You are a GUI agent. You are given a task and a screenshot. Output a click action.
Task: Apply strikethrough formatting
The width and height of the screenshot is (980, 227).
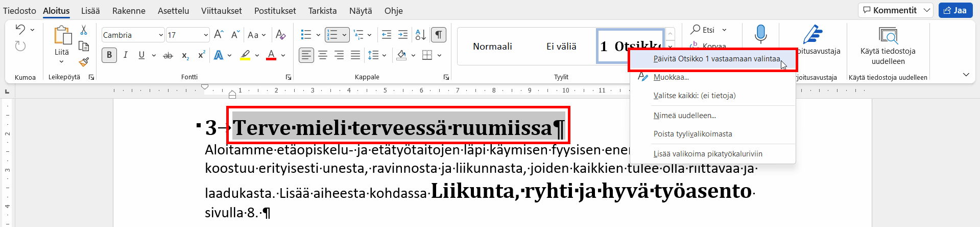point(168,55)
